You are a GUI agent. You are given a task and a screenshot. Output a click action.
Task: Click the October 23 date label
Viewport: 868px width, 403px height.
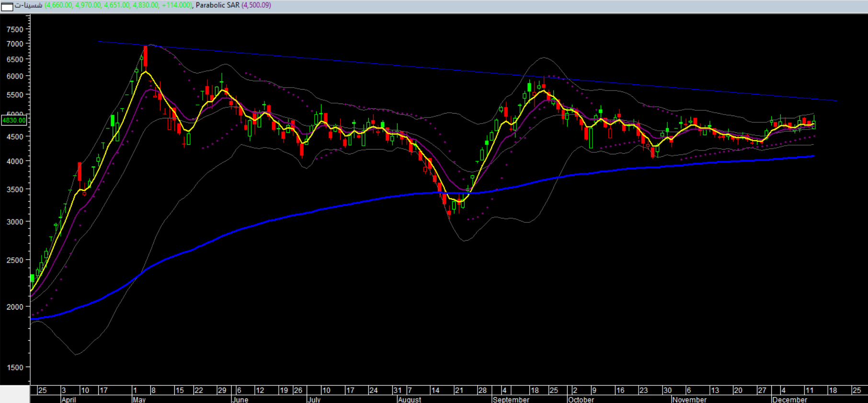(643, 390)
